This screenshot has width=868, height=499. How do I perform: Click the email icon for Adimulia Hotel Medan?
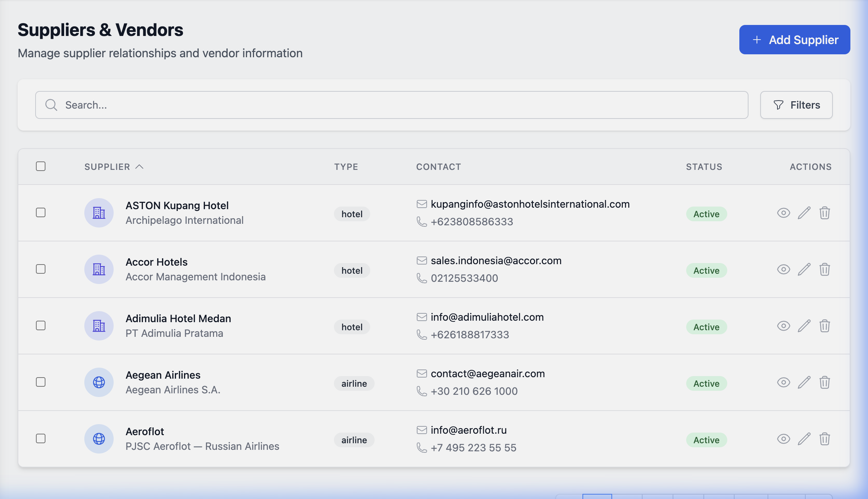(422, 317)
